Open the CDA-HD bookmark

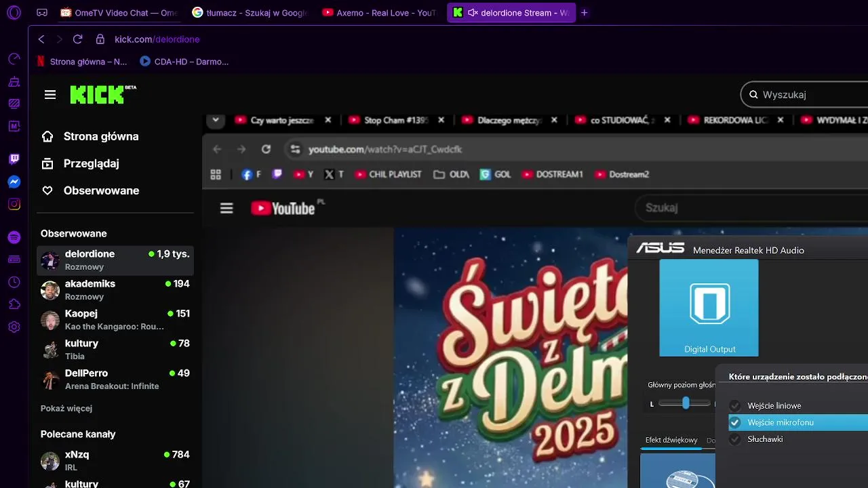click(x=184, y=61)
